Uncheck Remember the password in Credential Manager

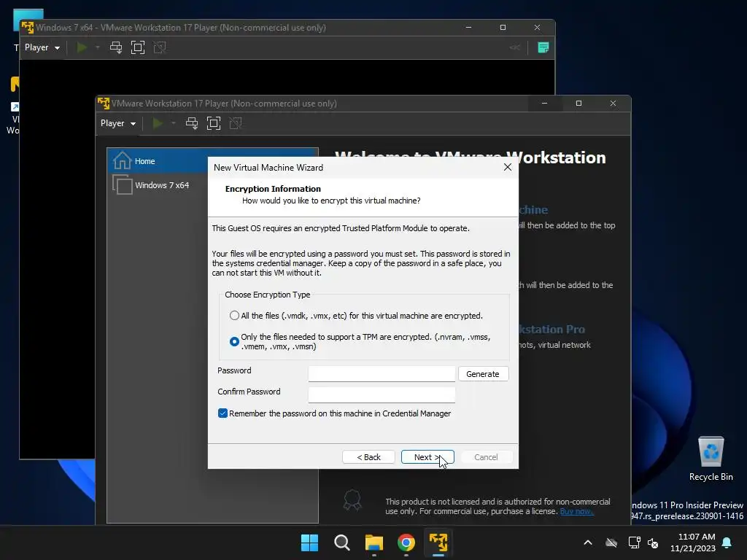click(x=222, y=413)
